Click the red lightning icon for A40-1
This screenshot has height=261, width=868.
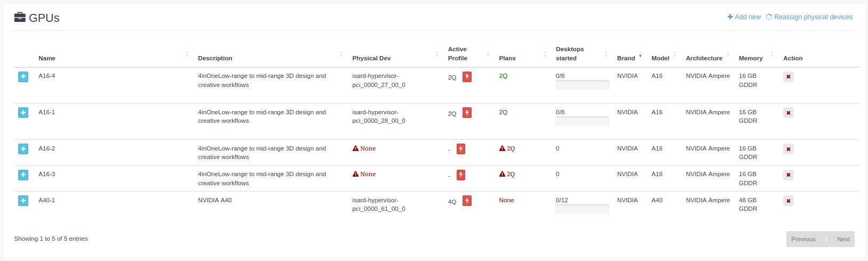click(467, 201)
